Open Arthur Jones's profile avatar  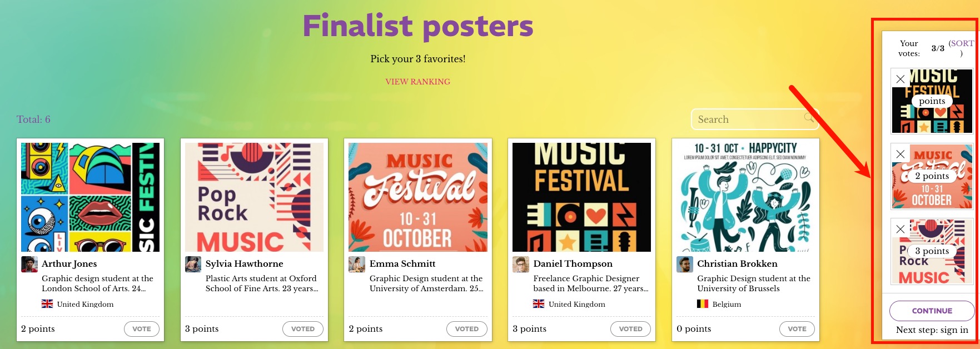pyautogui.click(x=29, y=264)
